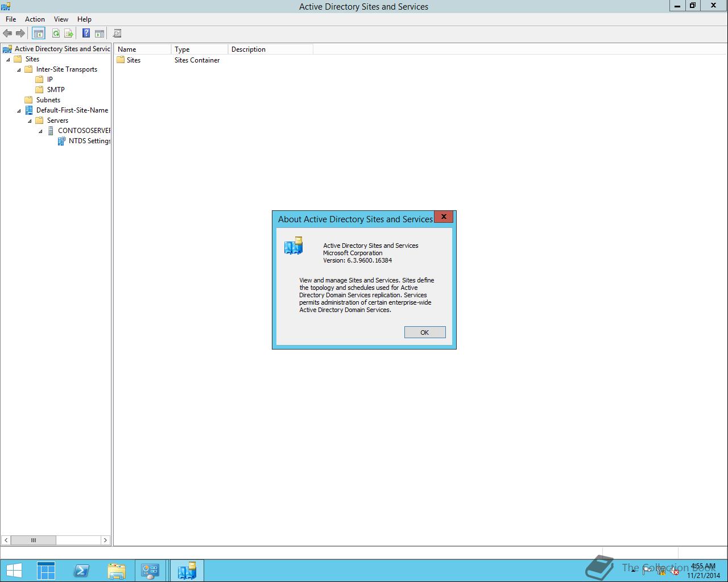Click the Version 6.3.9600.16384 text
This screenshot has height=582, width=728.
point(357,260)
